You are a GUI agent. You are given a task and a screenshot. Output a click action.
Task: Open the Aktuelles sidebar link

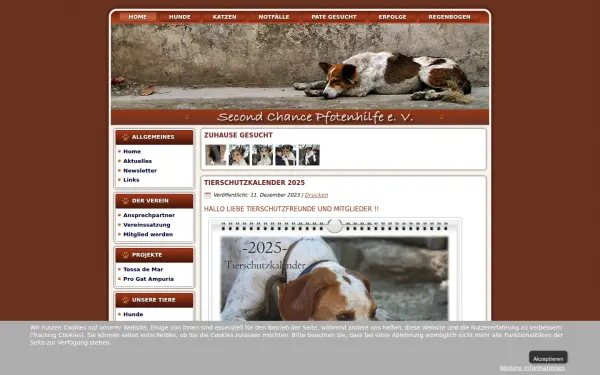pos(137,161)
